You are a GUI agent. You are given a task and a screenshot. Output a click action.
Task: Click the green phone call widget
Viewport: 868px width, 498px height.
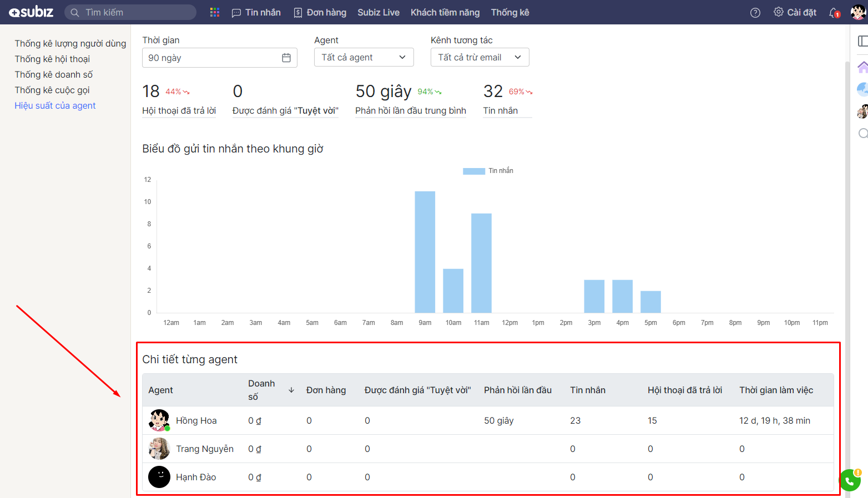(850, 481)
